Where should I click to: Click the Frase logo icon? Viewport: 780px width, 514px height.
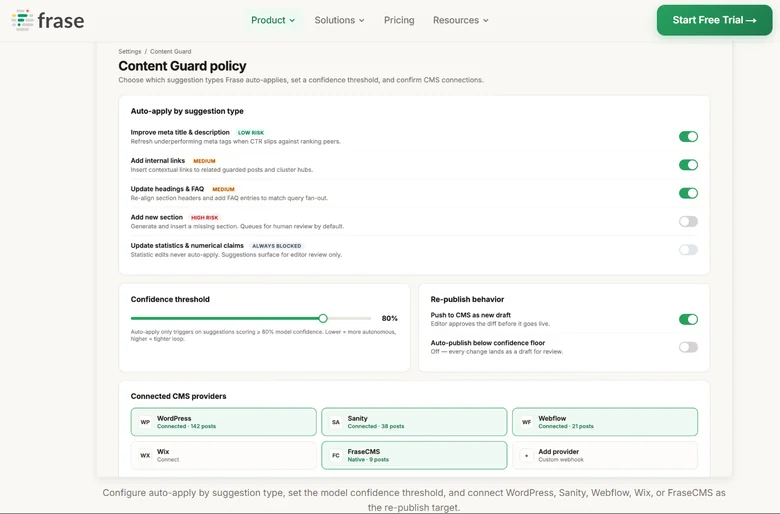point(22,20)
